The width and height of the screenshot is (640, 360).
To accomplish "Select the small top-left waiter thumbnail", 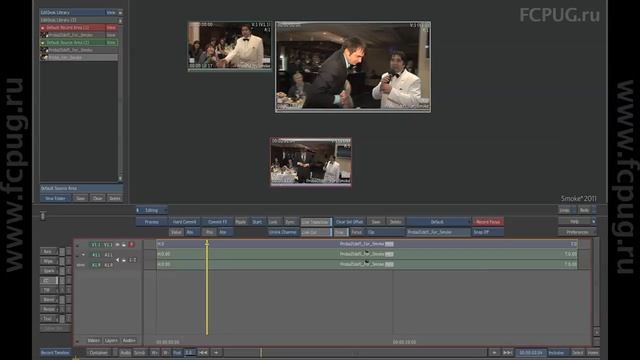I will [229, 46].
